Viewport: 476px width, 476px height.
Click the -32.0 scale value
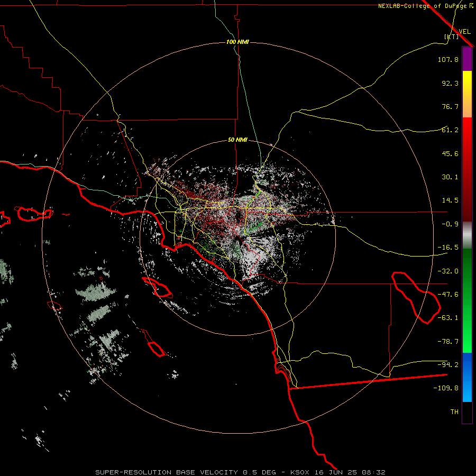pyautogui.click(x=448, y=271)
